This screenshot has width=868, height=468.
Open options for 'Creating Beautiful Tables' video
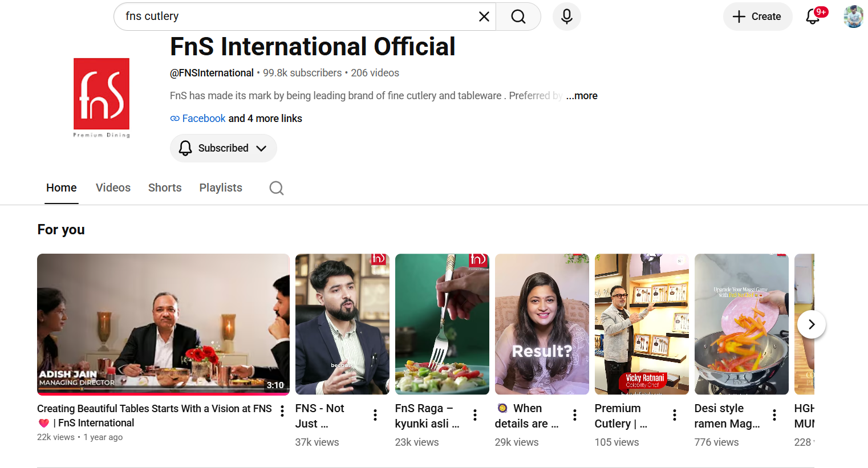click(x=282, y=410)
